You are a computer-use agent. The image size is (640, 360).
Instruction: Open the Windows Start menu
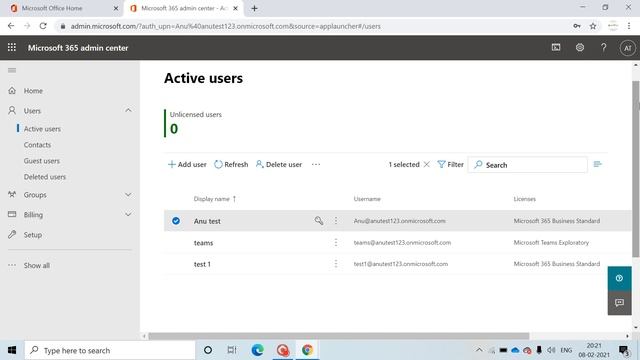[12, 350]
